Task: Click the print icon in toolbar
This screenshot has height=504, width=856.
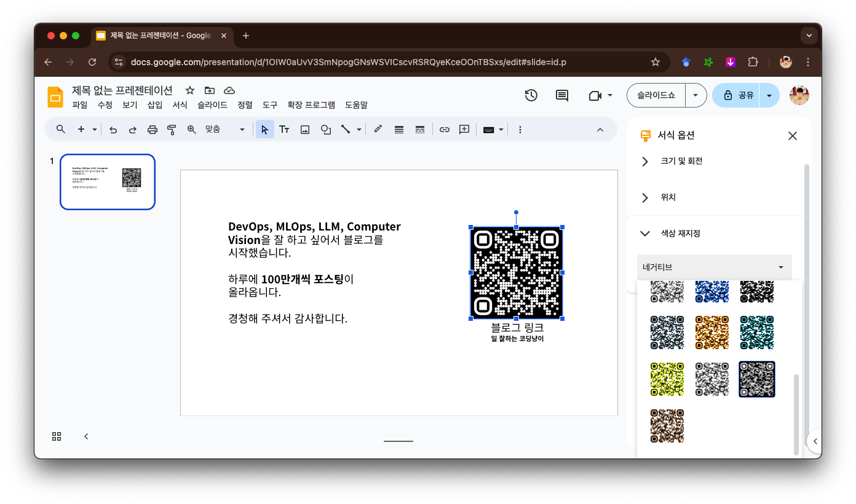Action: [x=153, y=130]
